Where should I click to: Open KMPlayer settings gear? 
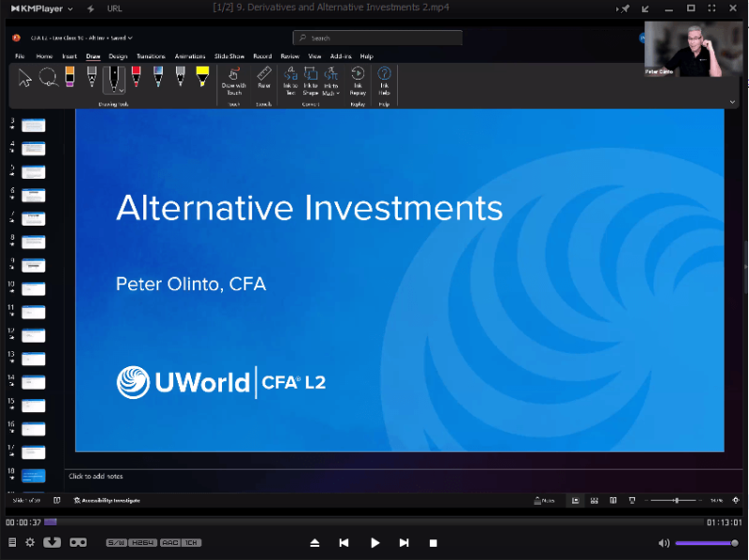click(30, 542)
